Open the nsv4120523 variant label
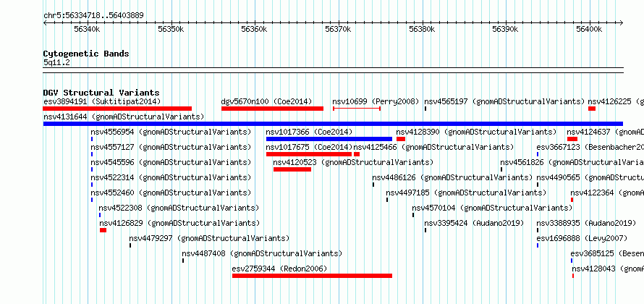 (353, 162)
